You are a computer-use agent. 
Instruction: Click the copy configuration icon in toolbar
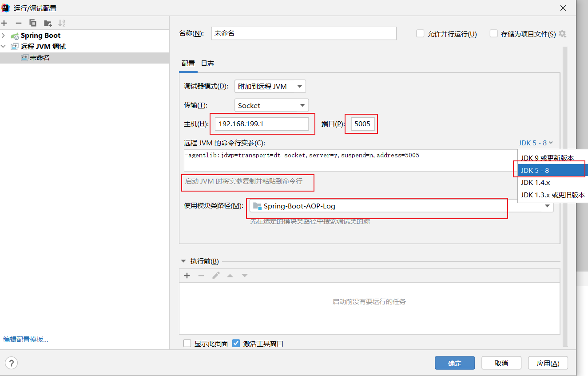click(x=33, y=23)
